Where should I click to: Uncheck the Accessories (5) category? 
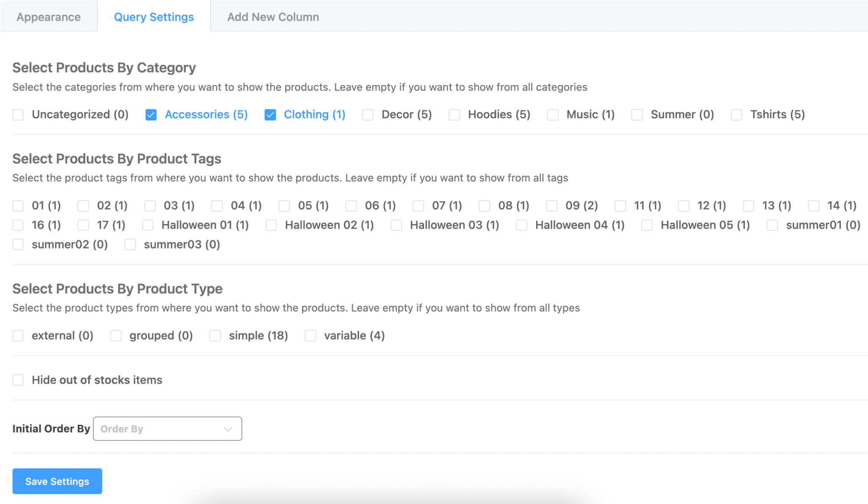151,114
